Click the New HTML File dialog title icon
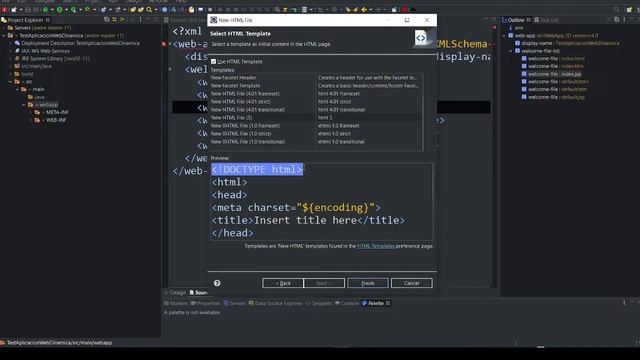This screenshot has height=360, width=640. pos(213,20)
